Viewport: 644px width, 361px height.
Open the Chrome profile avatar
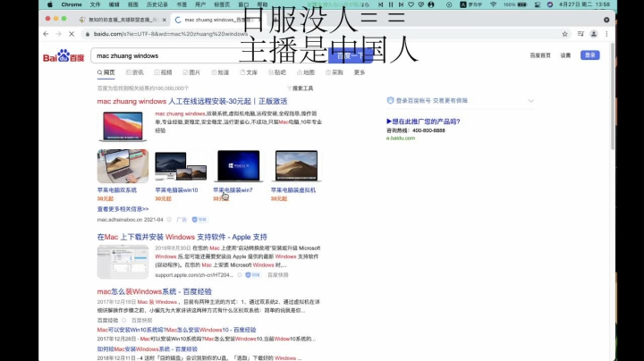(594, 34)
